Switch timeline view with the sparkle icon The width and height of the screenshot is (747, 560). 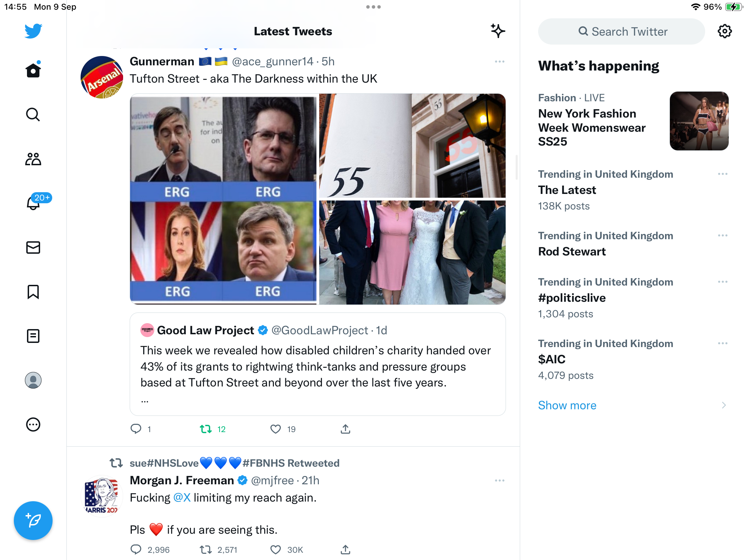point(498,31)
